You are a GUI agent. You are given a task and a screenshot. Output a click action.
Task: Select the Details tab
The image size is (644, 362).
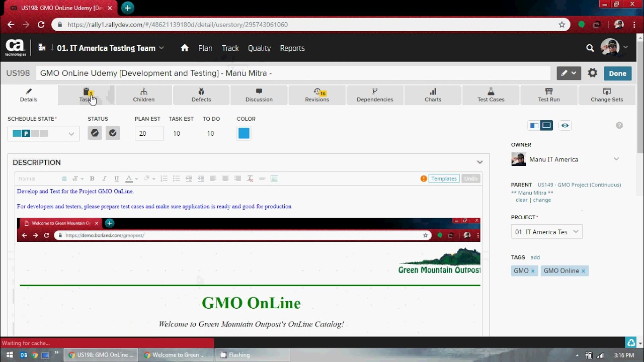pyautogui.click(x=29, y=95)
